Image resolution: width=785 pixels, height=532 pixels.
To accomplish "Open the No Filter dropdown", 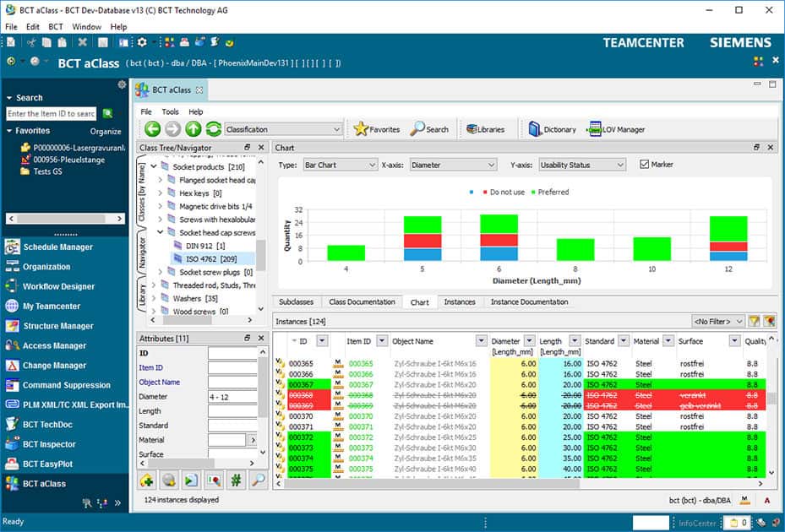I will (718, 321).
